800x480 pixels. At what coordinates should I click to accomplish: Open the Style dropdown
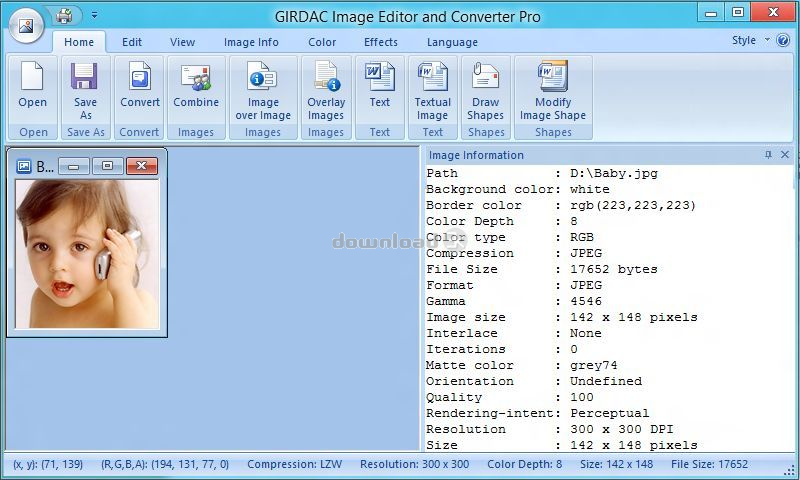coord(750,40)
